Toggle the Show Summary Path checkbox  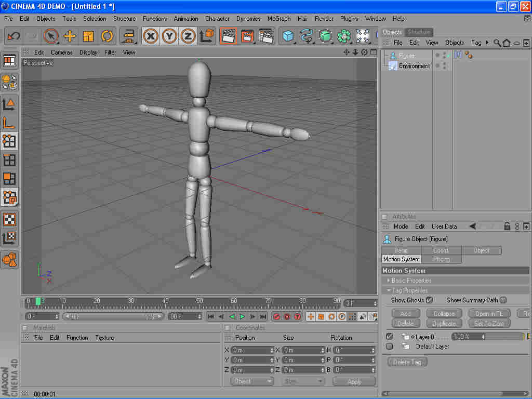(503, 300)
